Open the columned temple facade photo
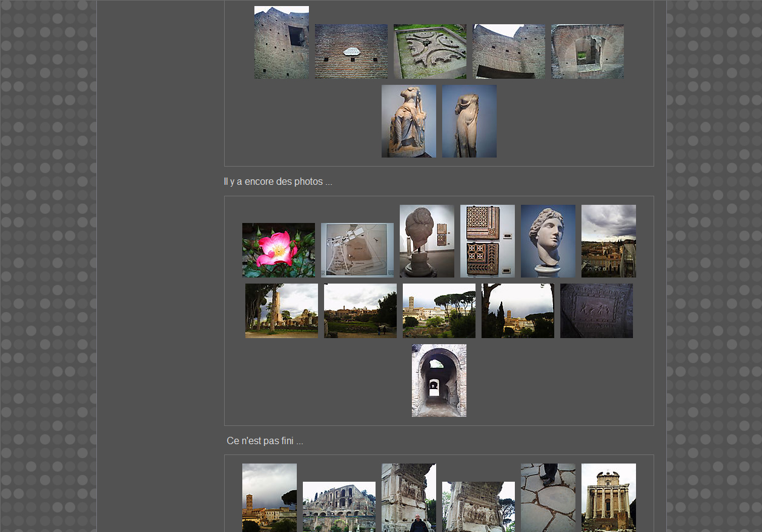The height and width of the screenshot is (532, 762). click(x=608, y=497)
